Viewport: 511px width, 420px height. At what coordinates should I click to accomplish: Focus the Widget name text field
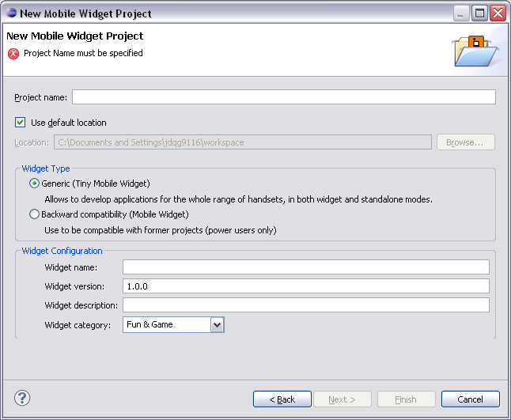(x=306, y=267)
